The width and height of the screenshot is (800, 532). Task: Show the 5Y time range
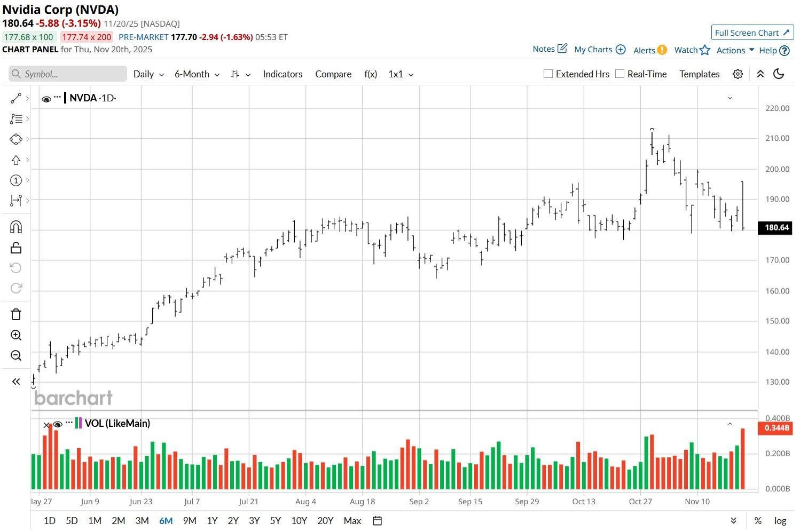tap(275, 521)
